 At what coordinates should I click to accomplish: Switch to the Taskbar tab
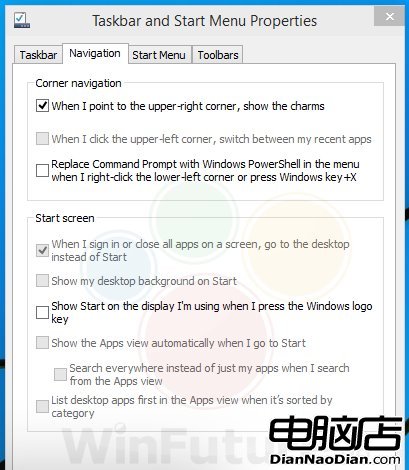[x=38, y=55]
